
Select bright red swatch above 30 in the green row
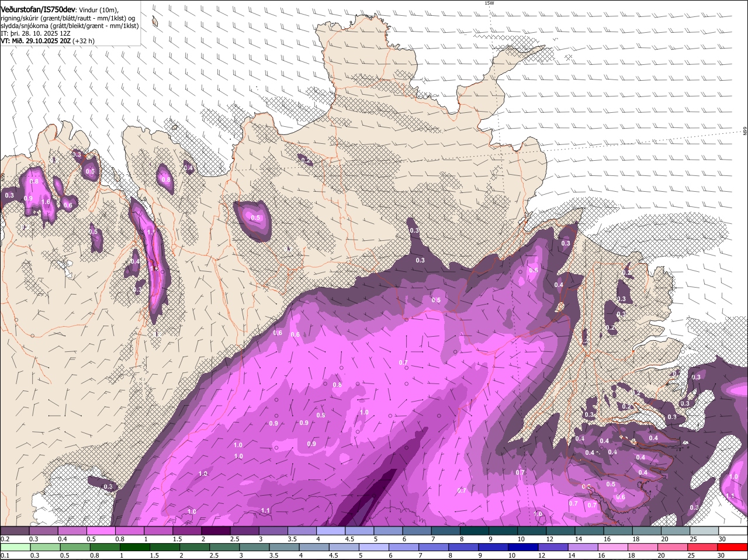click(x=733, y=548)
